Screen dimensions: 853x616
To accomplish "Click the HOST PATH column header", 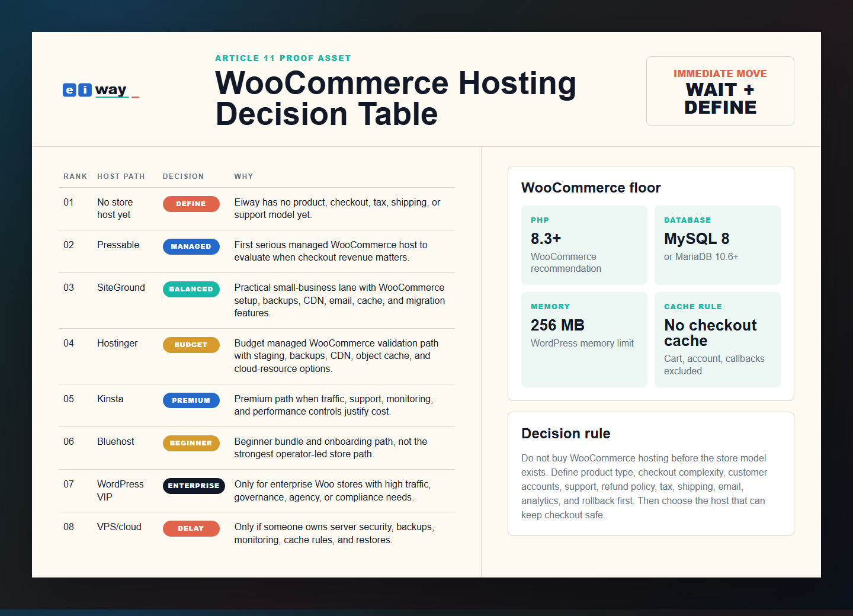I will coord(121,177).
